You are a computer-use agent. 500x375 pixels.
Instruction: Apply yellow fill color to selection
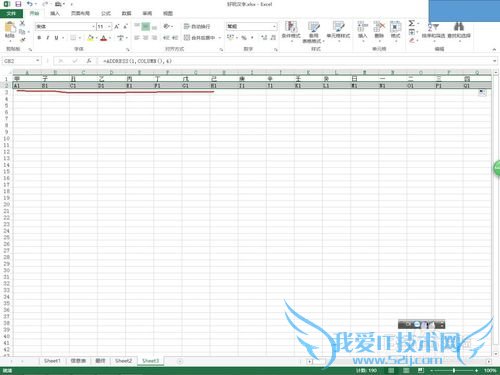pyautogui.click(x=90, y=38)
